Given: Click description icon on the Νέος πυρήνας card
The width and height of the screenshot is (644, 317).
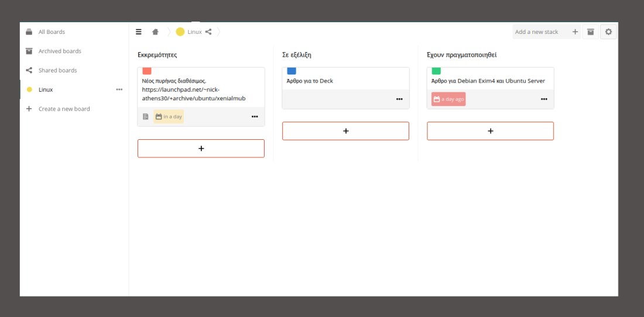Looking at the screenshot, I should pyautogui.click(x=146, y=116).
